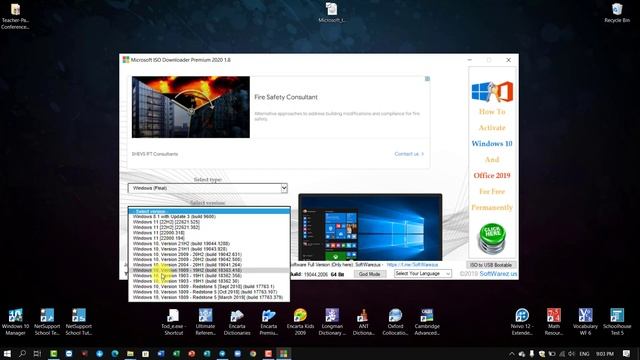Viewport: 640px width, 360px height.
Task: Open Teacher-Parent Conference desktop file
Action: point(15,16)
